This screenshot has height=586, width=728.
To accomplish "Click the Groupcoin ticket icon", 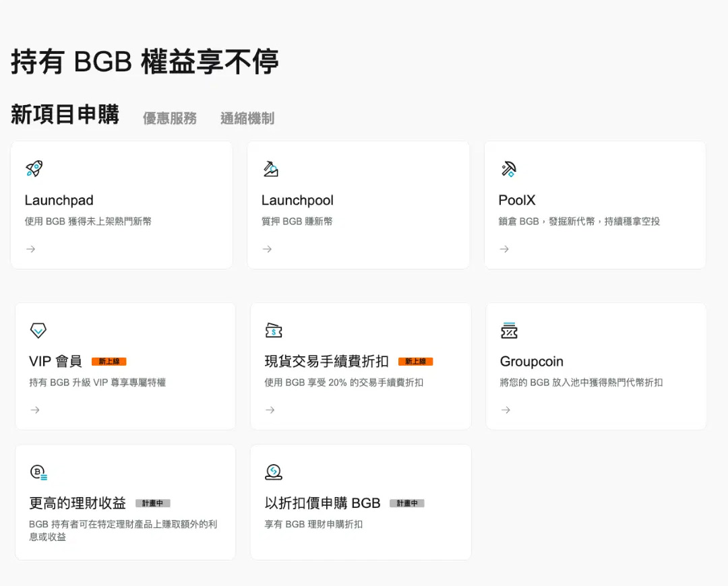I will [x=509, y=330].
